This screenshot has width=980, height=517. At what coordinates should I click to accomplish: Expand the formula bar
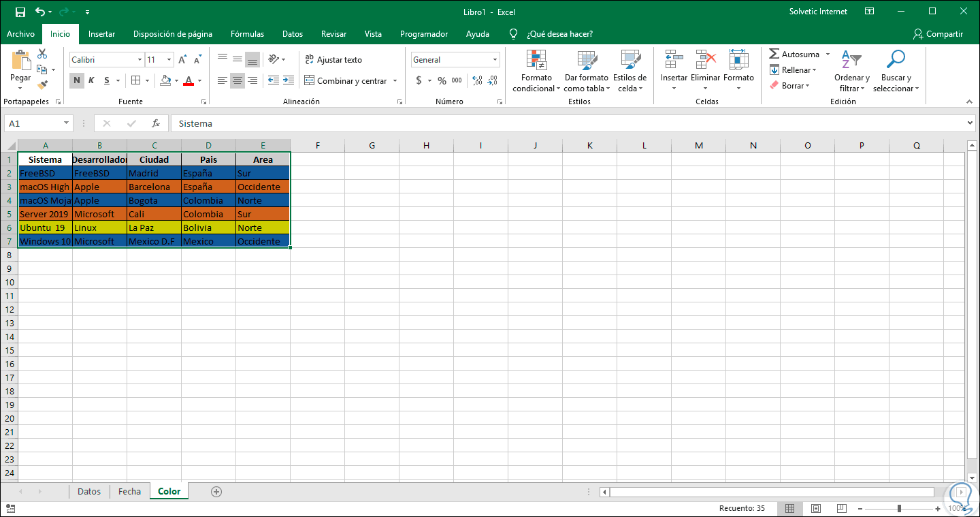click(x=970, y=123)
